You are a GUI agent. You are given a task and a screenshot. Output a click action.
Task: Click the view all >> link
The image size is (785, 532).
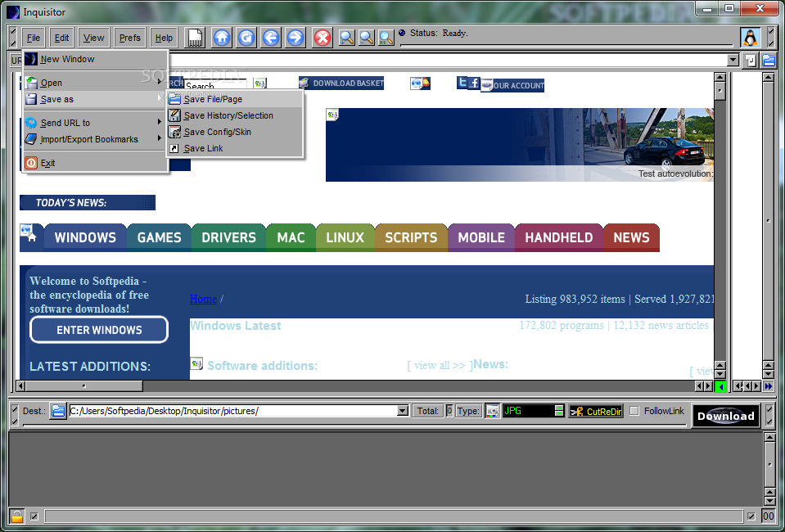pyautogui.click(x=440, y=365)
